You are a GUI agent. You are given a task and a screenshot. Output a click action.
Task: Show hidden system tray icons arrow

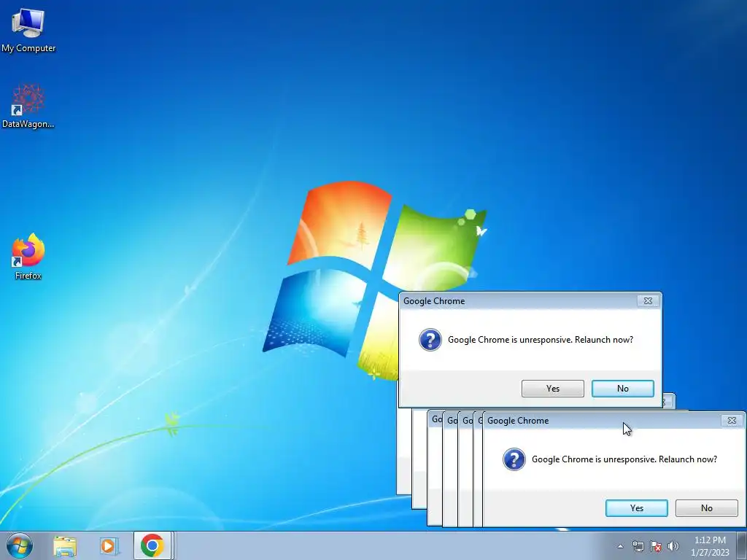620,546
